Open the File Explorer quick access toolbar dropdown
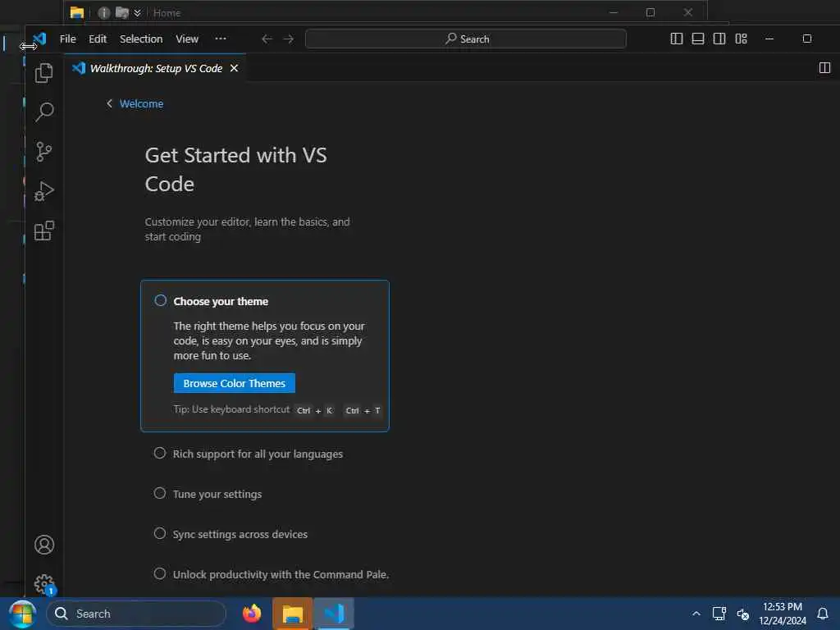The height and width of the screenshot is (630, 840). click(137, 12)
